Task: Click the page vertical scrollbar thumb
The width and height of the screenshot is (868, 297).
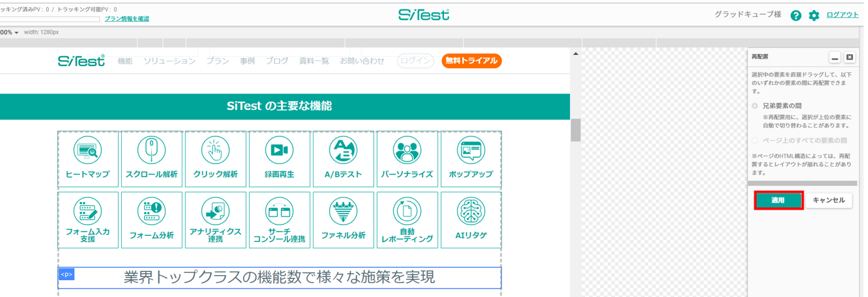Action: 576,130
